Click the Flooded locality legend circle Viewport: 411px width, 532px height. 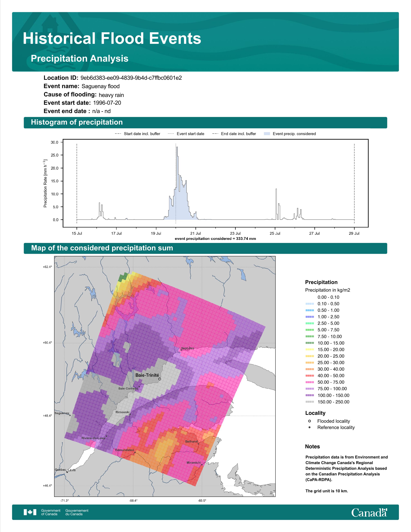pos(309,421)
